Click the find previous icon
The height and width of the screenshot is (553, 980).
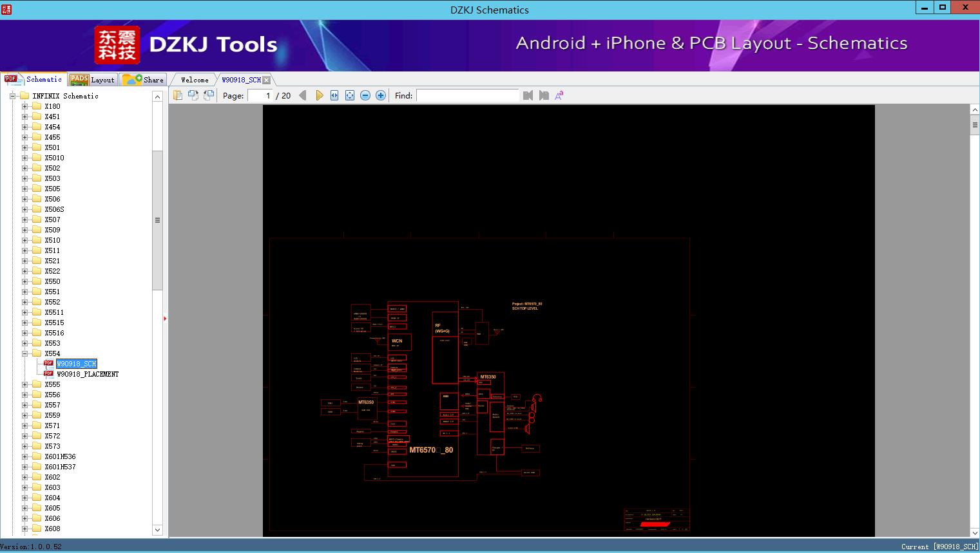point(528,95)
